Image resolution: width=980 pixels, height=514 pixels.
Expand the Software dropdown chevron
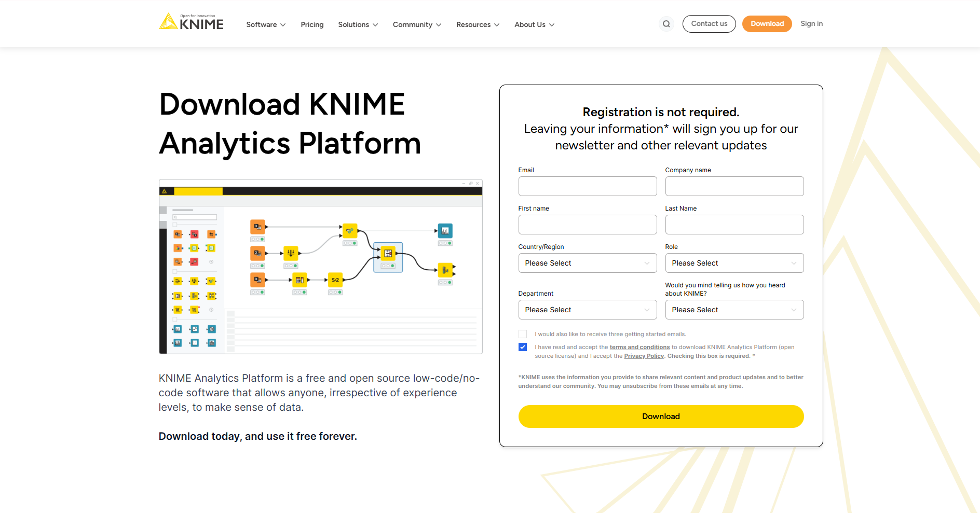click(283, 24)
